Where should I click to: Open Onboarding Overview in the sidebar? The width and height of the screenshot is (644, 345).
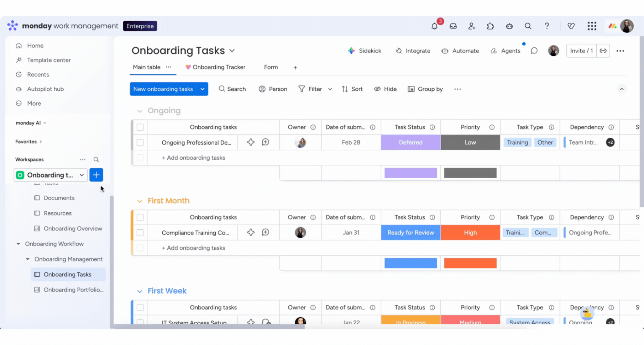click(73, 228)
